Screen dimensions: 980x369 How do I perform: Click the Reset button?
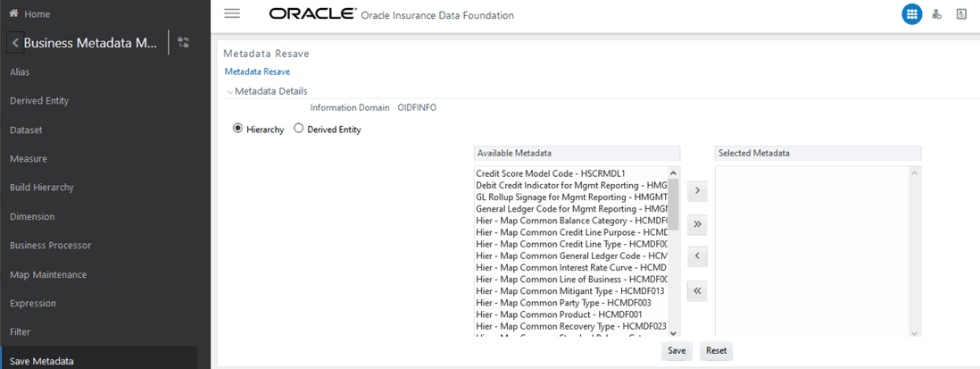pos(716,351)
